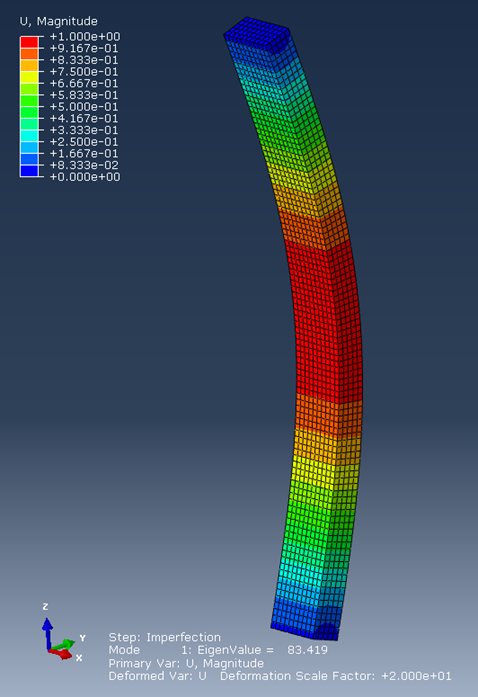The height and width of the screenshot is (697, 478).
Task: Click the red +1.000e+00 legend swatch
Action: click(29, 43)
